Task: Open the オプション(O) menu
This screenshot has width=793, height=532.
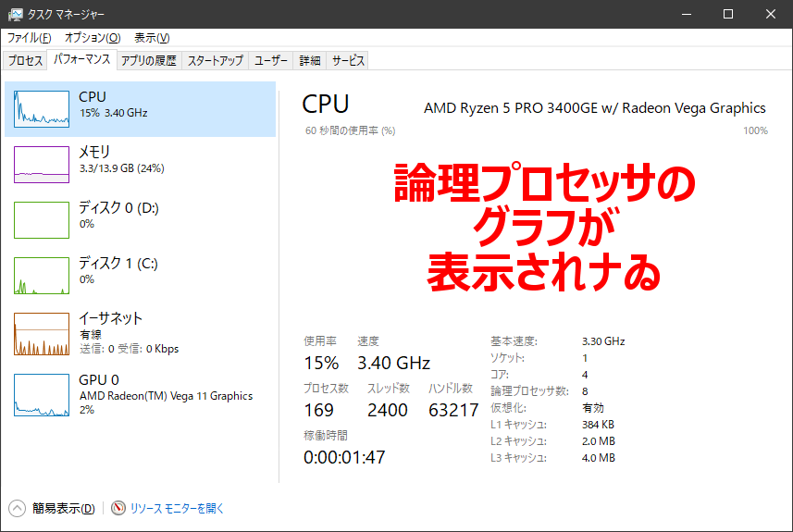Action: pos(93,38)
